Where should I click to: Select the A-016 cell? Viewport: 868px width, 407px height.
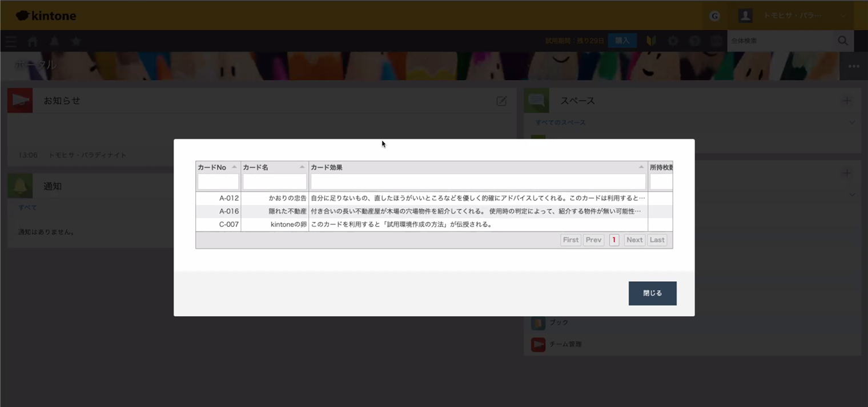218,212
